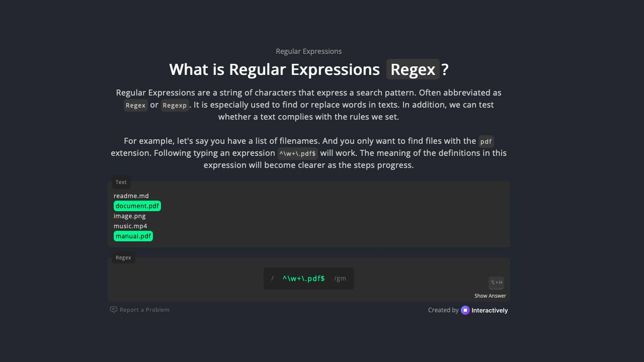The height and width of the screenshot is (362, 644).
Task: Click the ⌥+H shortcut badge
Action: 496,283
